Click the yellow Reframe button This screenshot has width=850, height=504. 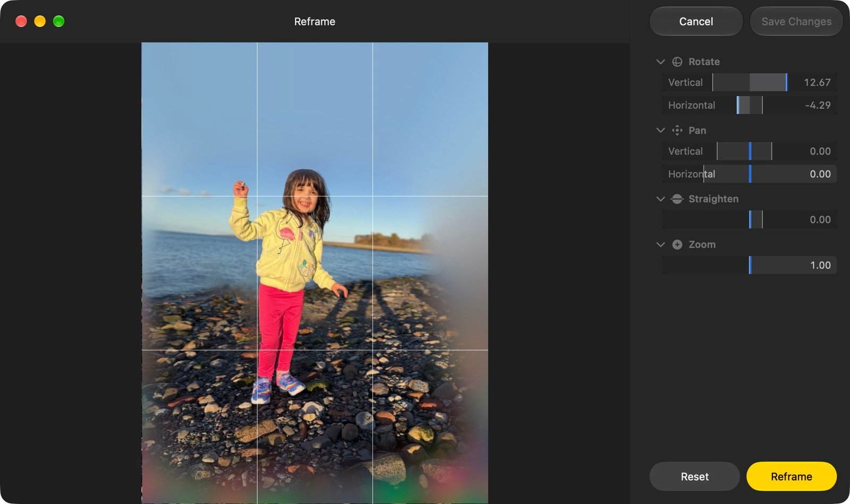coord(792,476)
